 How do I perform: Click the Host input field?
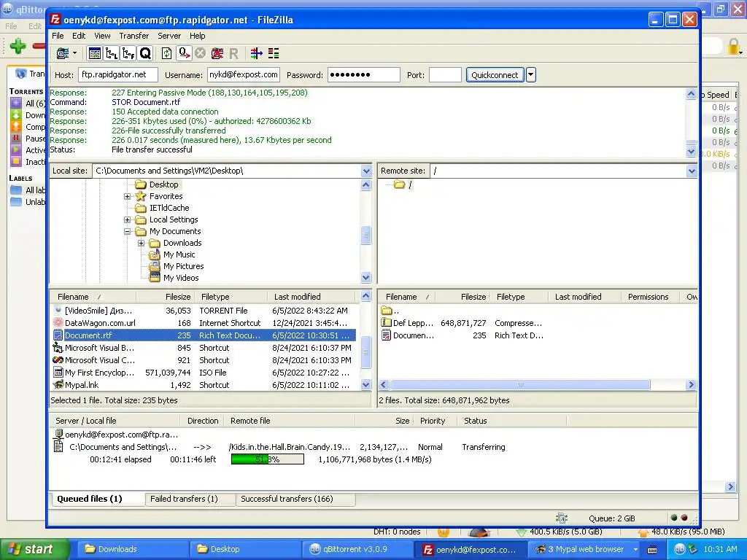[x=117, y=75]
